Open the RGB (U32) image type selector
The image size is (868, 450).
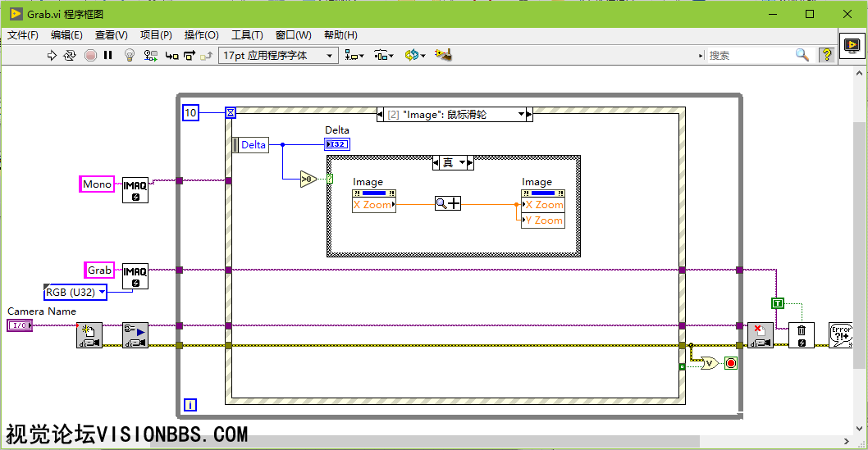point(75,292)
